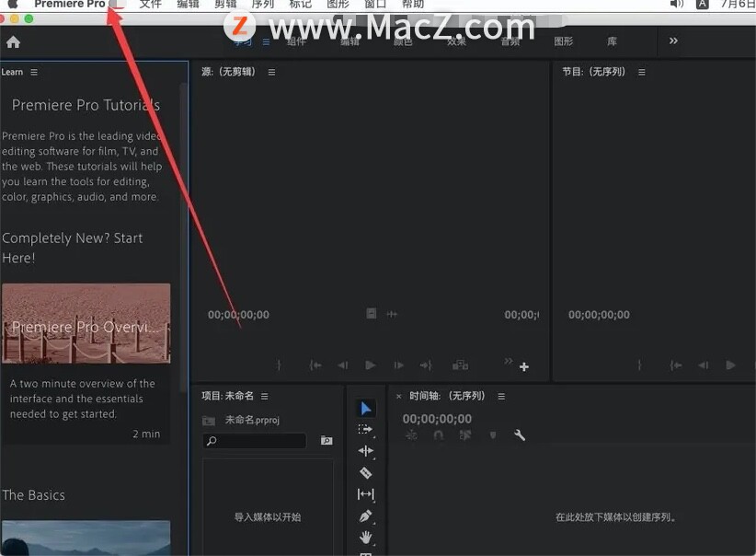The height and width of the screenshot is (556, 756).
Task: Select the Hand tool
Action: click(x=365, y=537)
